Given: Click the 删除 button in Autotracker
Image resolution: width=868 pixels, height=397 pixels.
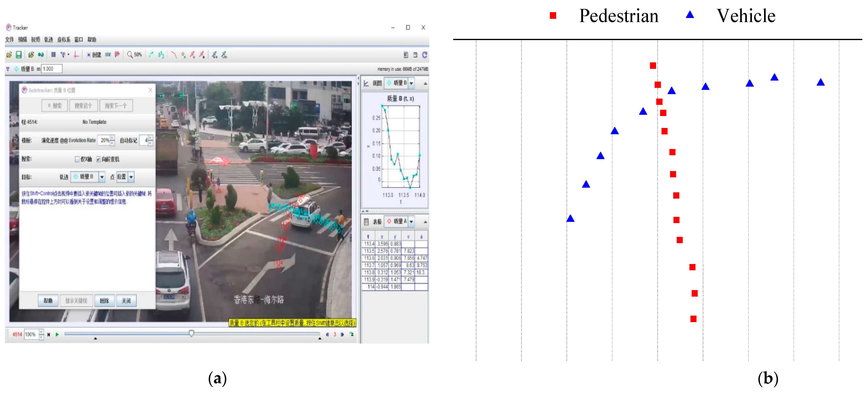Looking at the screenshot, I should click(x=105, y=300).
